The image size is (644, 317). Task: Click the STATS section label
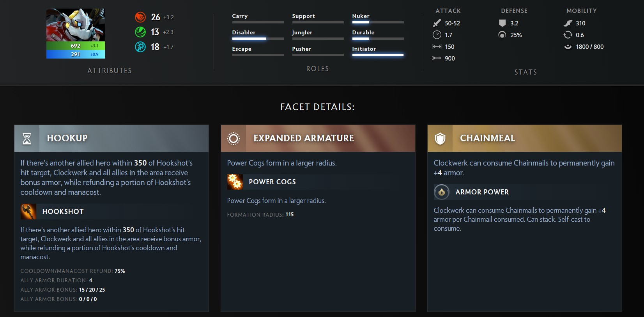[526, 72]
